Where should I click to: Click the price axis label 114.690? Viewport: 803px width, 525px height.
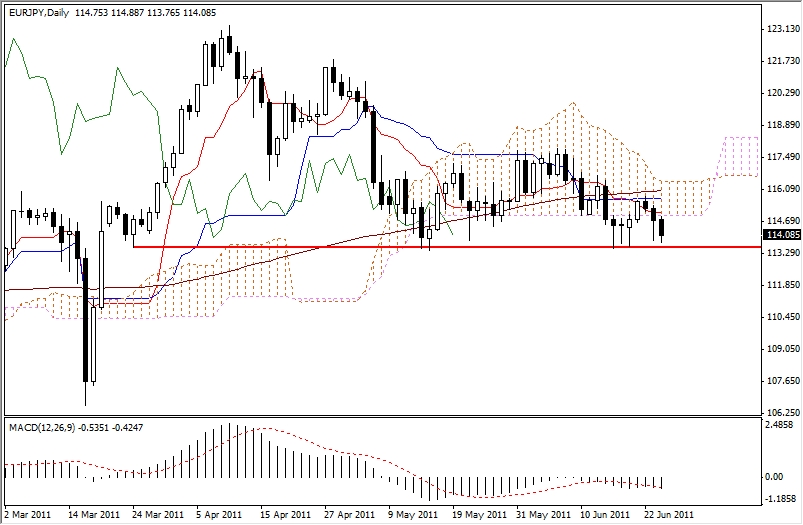tap(783, 221)
